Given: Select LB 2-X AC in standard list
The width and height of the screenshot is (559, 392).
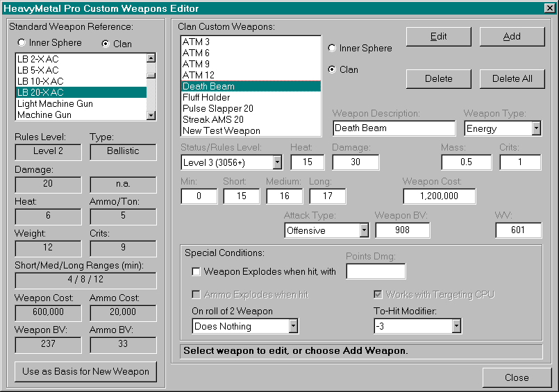Looking at the screenshot, I should click(81, 59).
